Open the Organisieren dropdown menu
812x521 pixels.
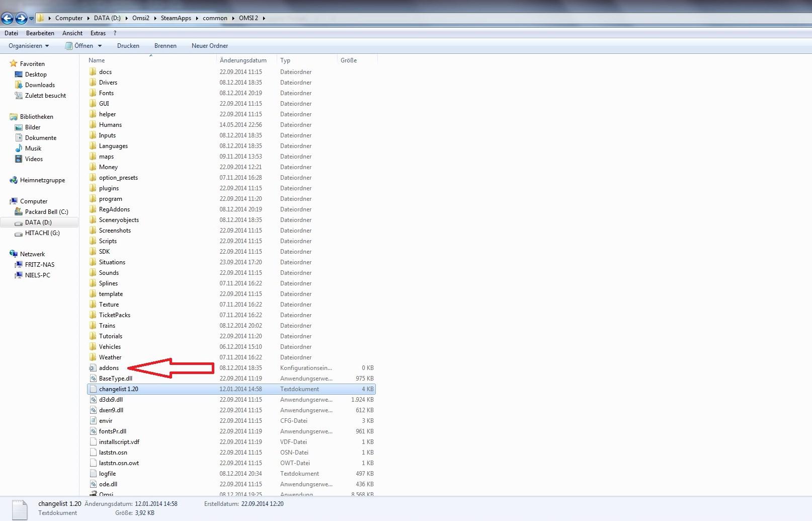(29, 46)
